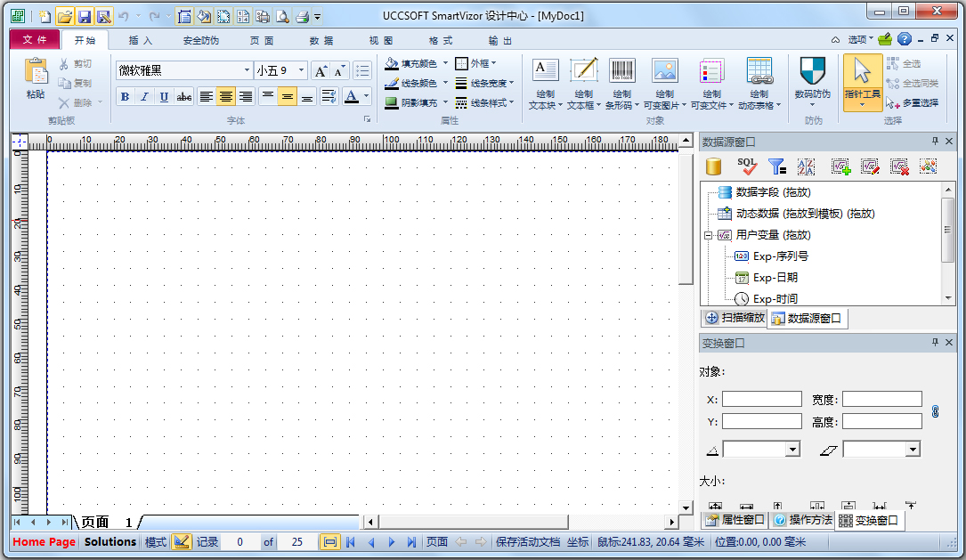Select the Draw Text Box (绘制文本框) tool
The width and height of the screenshot is (966, 560).
tap(583, 85)
